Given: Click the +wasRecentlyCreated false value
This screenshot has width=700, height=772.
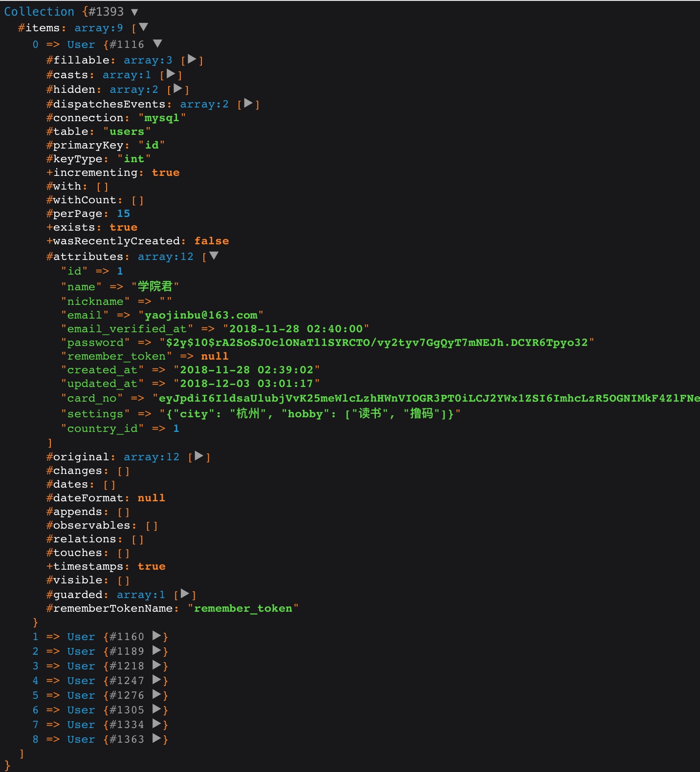Looking at the screenshot, I should point(212,241).
